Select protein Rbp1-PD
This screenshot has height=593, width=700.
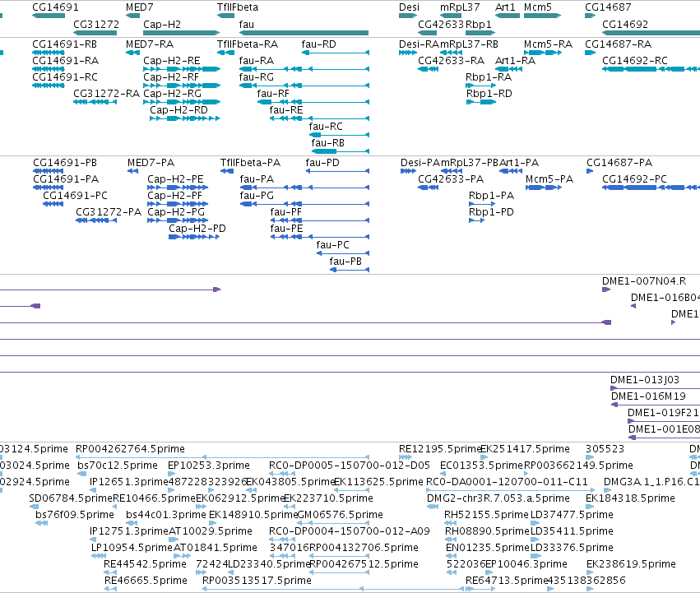477,220
